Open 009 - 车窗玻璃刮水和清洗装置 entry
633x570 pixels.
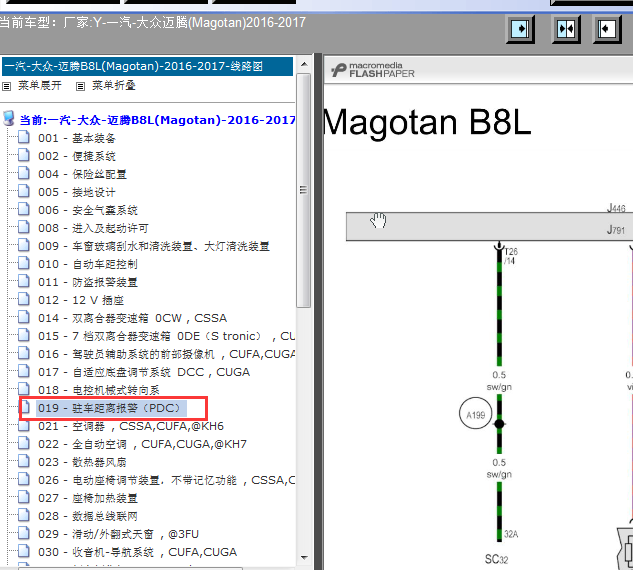(x=154, y=246)
